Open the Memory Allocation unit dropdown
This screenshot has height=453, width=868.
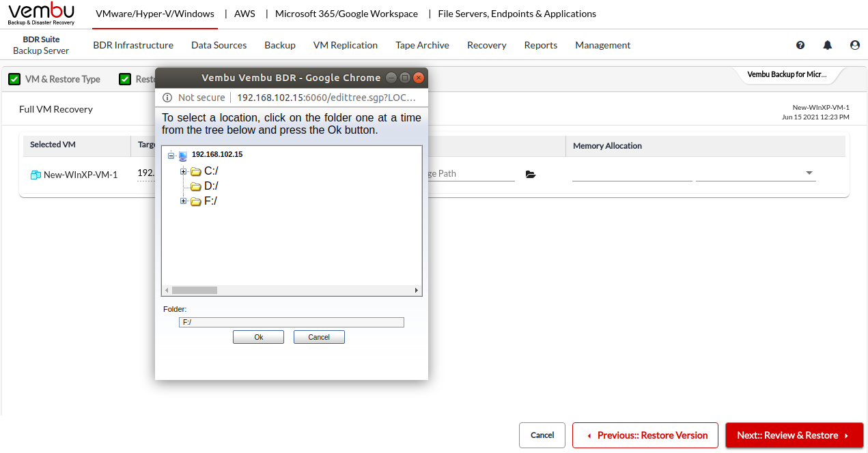(x=809, y=173)
